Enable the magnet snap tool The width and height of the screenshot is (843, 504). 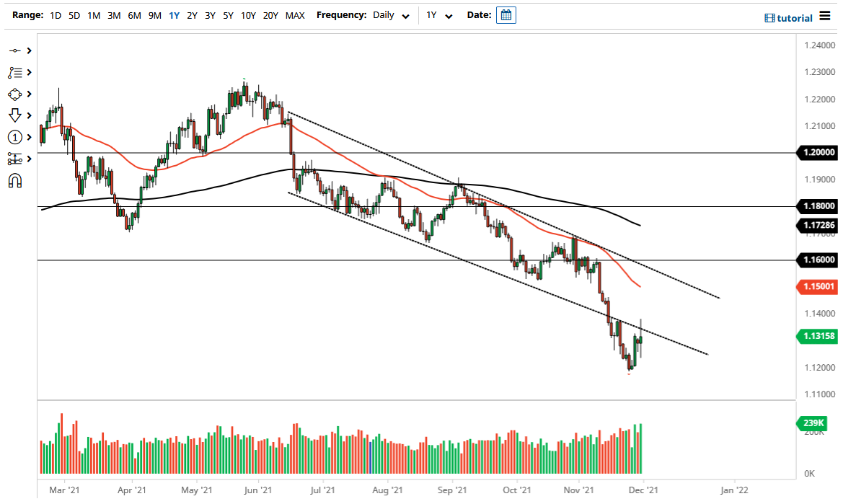[16, 180]
